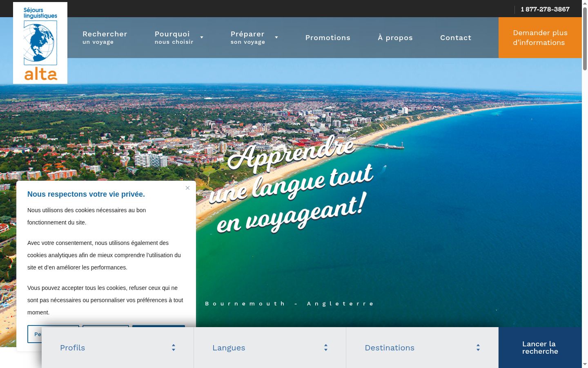This screenshot has height=368, width=588.
Task: Open the Destinations dropdown
Action: [422, 348]
